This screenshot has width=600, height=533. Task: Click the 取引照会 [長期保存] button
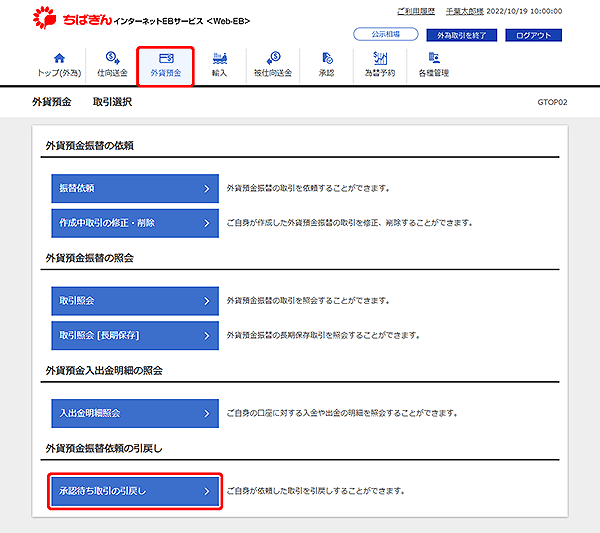[135, 335]
